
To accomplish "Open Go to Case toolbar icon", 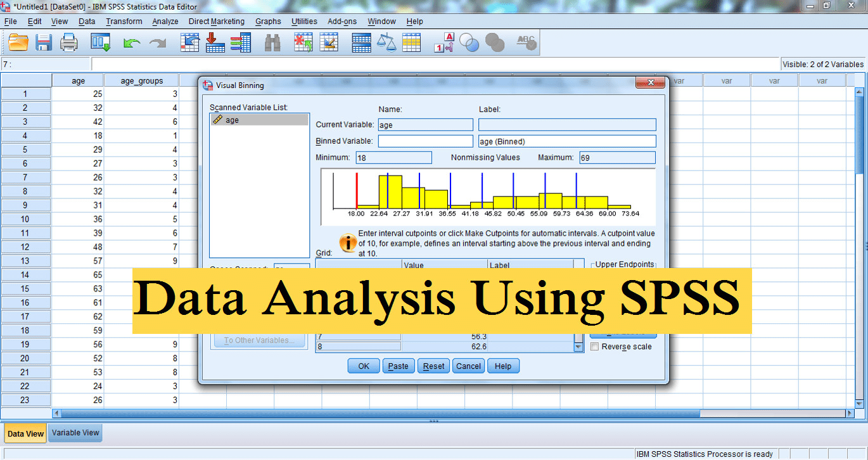I will 190,42.
